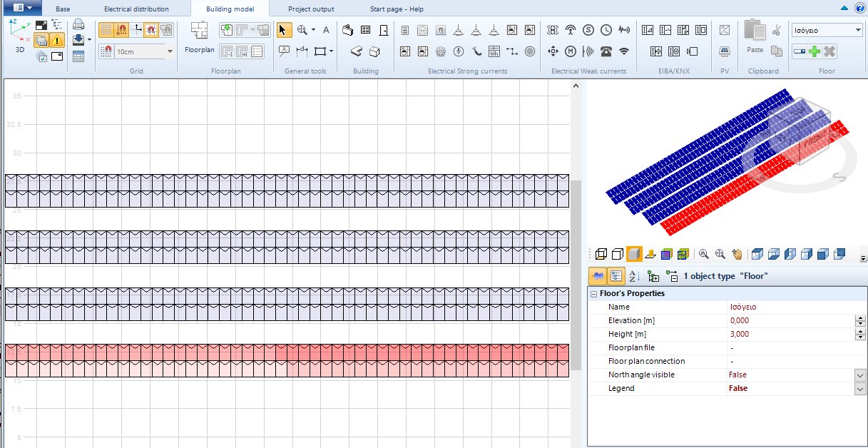Switch to the Project output tab
The width and height of the screenshot is (868, 448).
click(311, 9)
